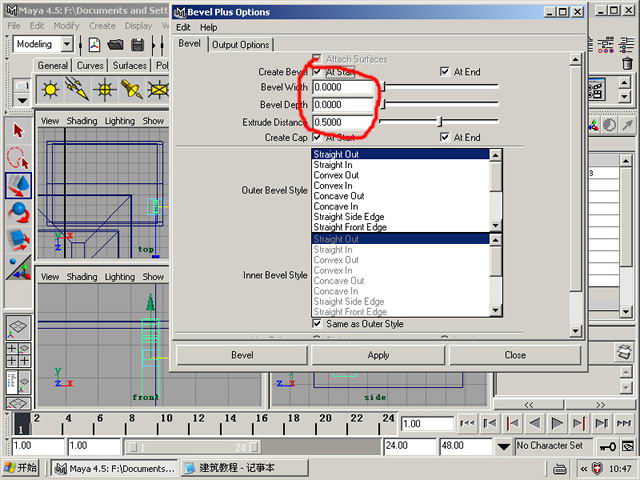
Task: Activate the Scale tool cube icon
Action: [x=18, y=240]
